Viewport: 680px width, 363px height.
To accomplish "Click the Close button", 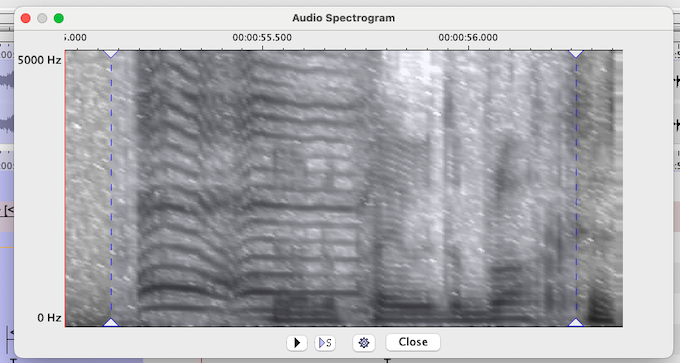I will click(x=413, y=342).
